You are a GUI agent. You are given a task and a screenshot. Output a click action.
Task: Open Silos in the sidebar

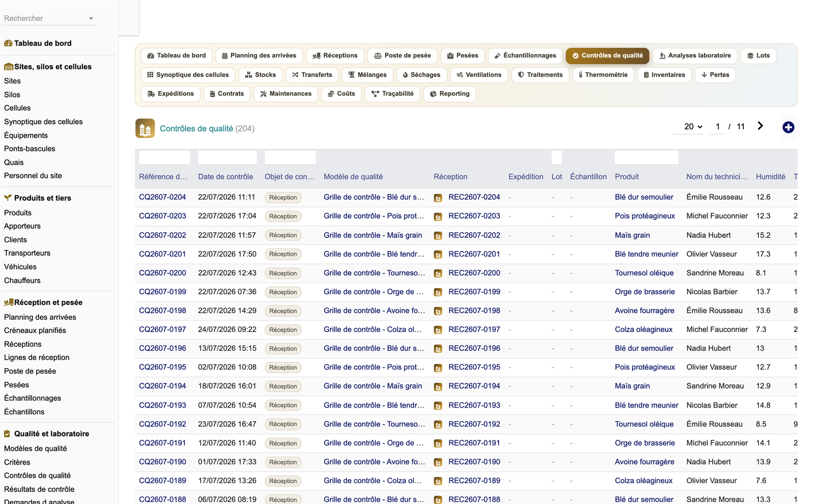tap(12, 95)
